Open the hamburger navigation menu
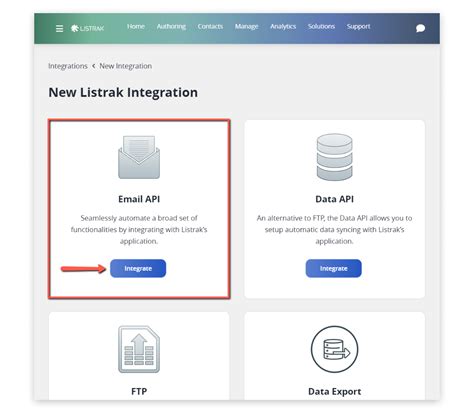Screen dimensions: 474x413 (59, 29)
